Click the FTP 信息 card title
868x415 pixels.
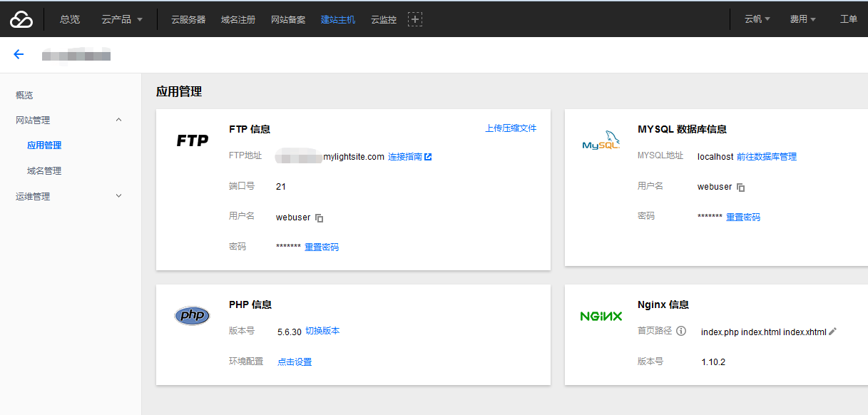(x=250, y=129)
